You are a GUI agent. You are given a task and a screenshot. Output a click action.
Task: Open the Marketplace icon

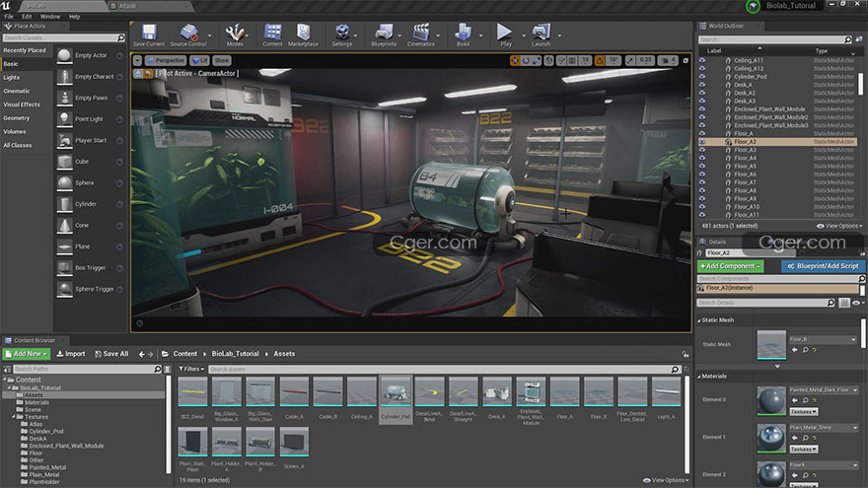303,33
